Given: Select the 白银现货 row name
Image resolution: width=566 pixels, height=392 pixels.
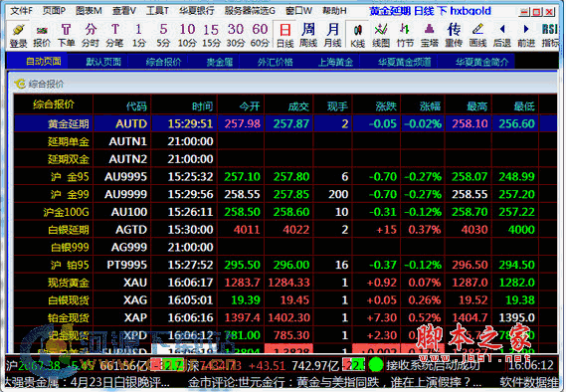Looking at the screenshot, I should click(69, 300).
